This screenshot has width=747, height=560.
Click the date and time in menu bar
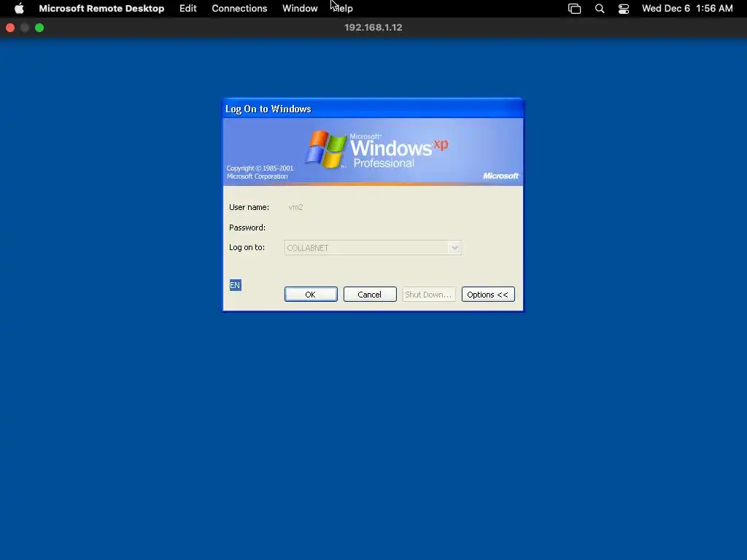coord(687,9)
